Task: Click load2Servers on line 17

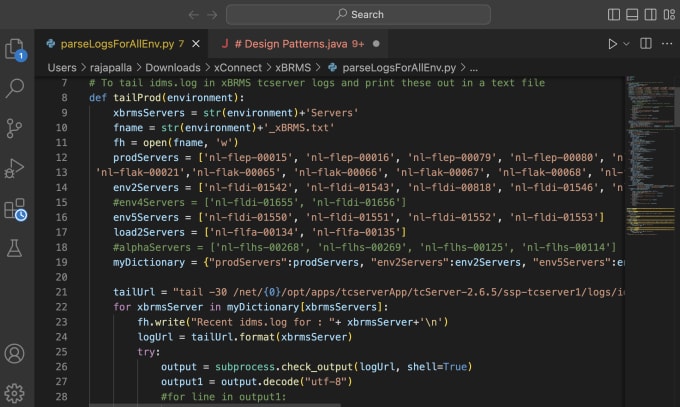Action: coord(149,232)
